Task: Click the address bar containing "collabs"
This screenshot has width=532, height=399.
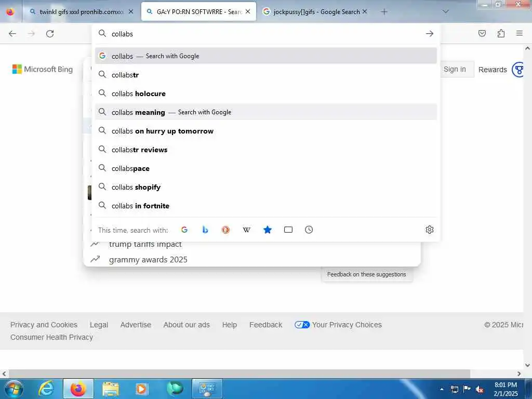Action: tap(266, 34)
